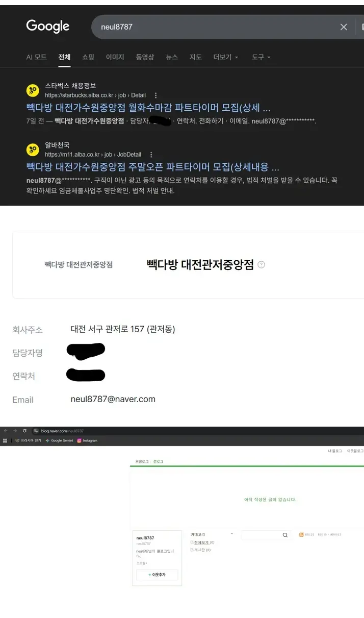
Task: Open the 주말오픈 파트타이머 모집 result link
Action: click(153, 167)
